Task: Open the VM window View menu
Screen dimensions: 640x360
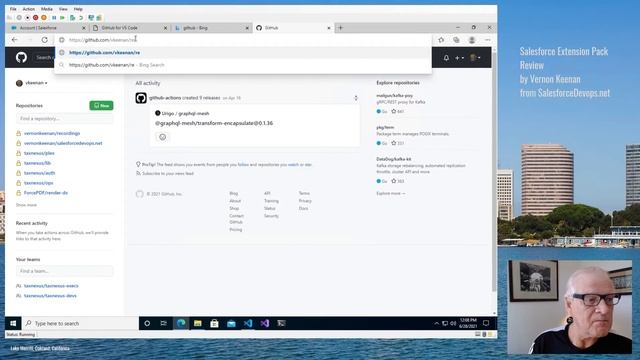Action: pyautogui.click(x=63, y=9)
